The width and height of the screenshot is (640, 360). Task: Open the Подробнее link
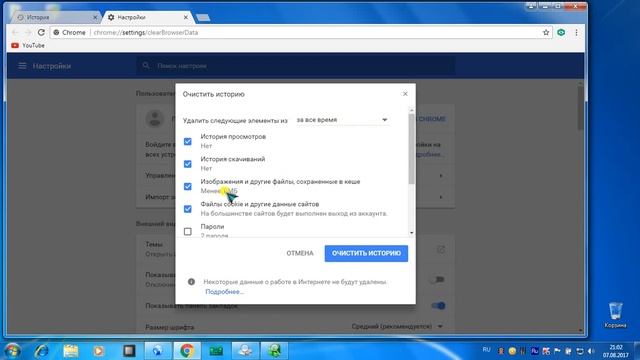coord(224,291)
